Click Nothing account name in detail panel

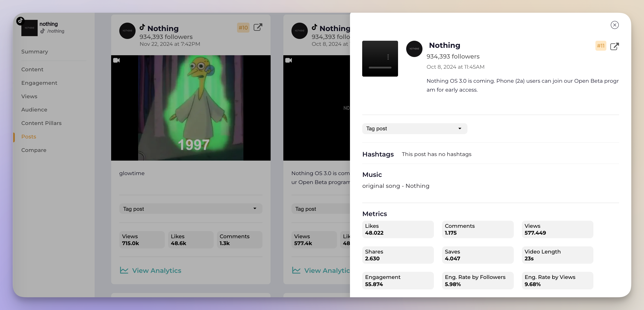(x=445, y=45)
